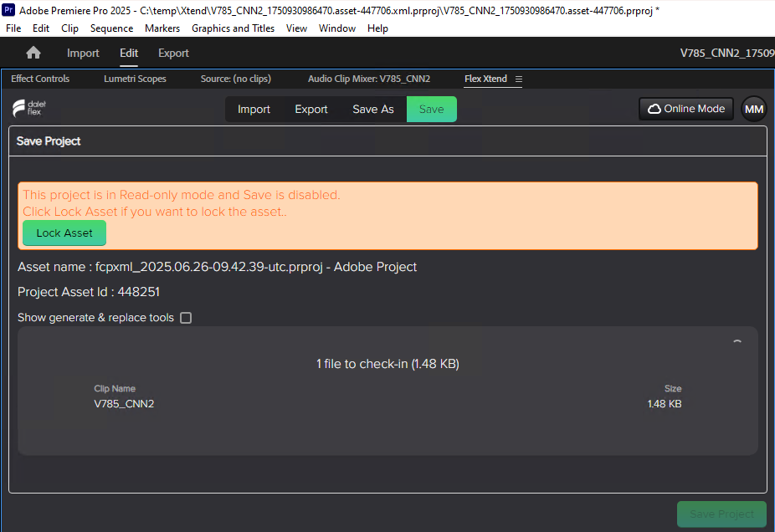Open the File menu
Image resolution: width=775 pixels, height=532 pixels.
click(x=13, y=28)
